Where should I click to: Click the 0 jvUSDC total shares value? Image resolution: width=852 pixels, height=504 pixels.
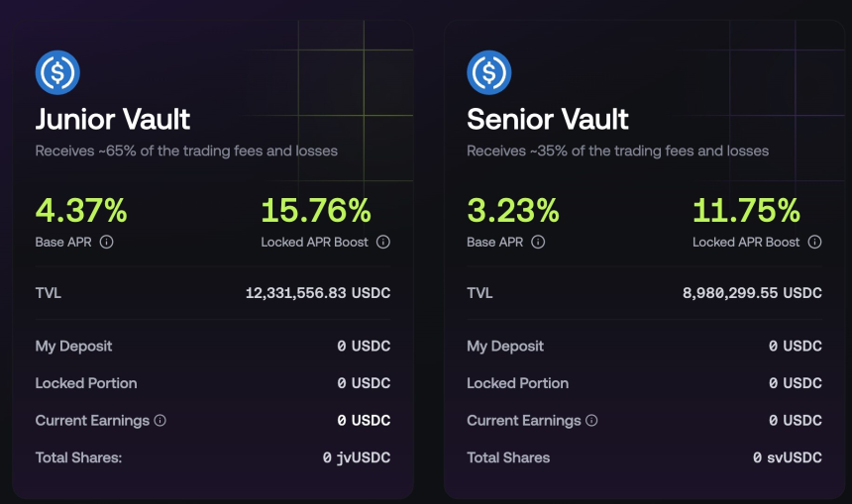pos(357,457)
